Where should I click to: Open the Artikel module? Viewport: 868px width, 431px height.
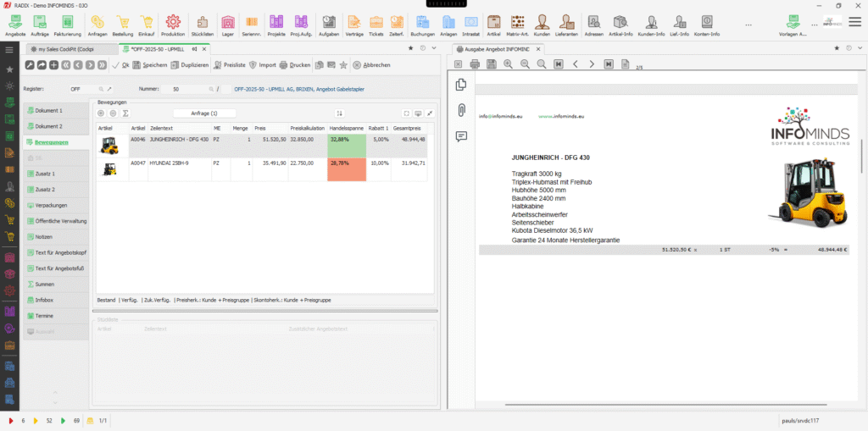(494, 25)
